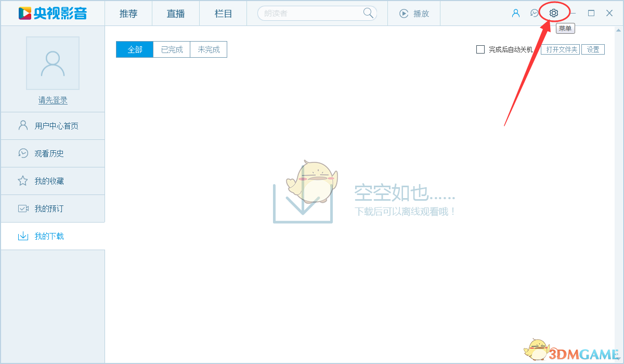Click the play icon beside 播放
The height and width of the screenshot is (364, 624).
[x=404, y=14]
